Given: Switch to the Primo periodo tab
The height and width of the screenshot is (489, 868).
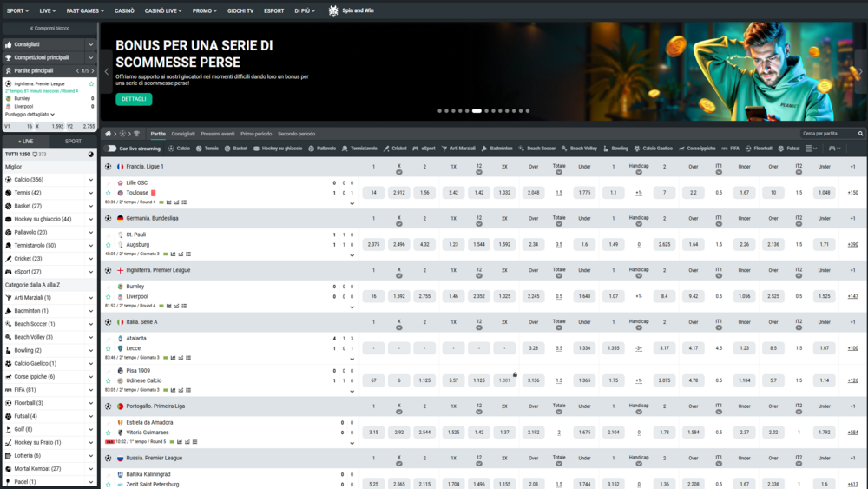Looking at the screenshot, I should [x=256, y=134].
